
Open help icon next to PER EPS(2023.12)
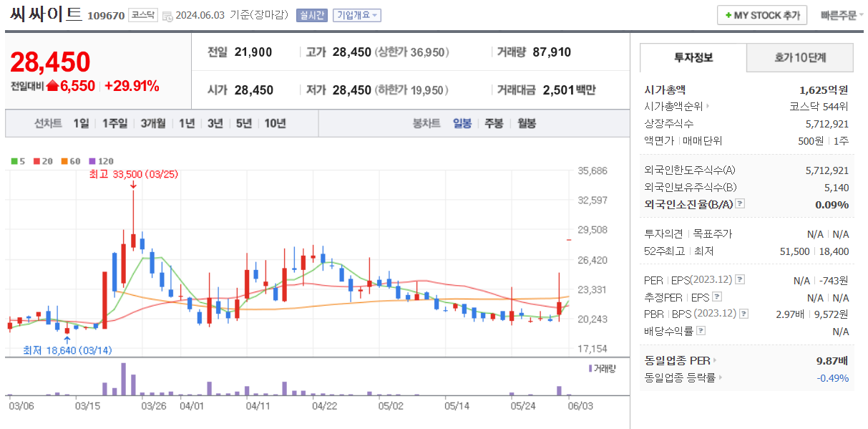(740, 279)
